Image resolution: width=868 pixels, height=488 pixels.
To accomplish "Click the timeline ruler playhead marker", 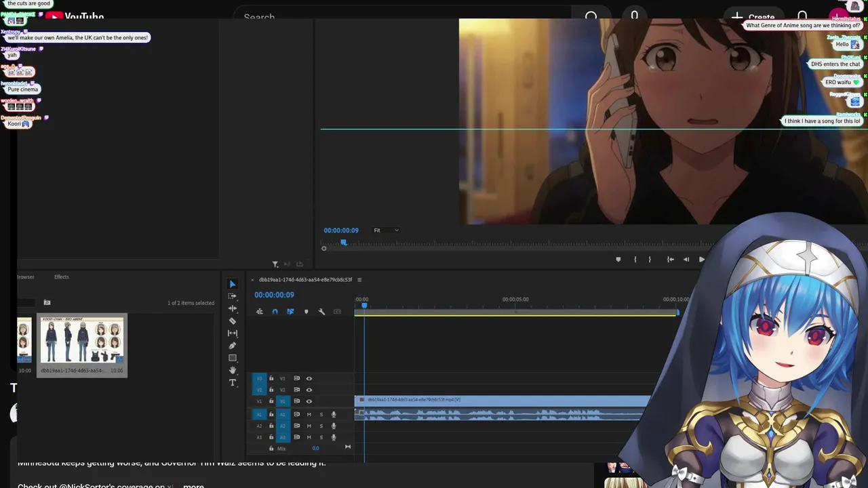I will click(364, 305).
